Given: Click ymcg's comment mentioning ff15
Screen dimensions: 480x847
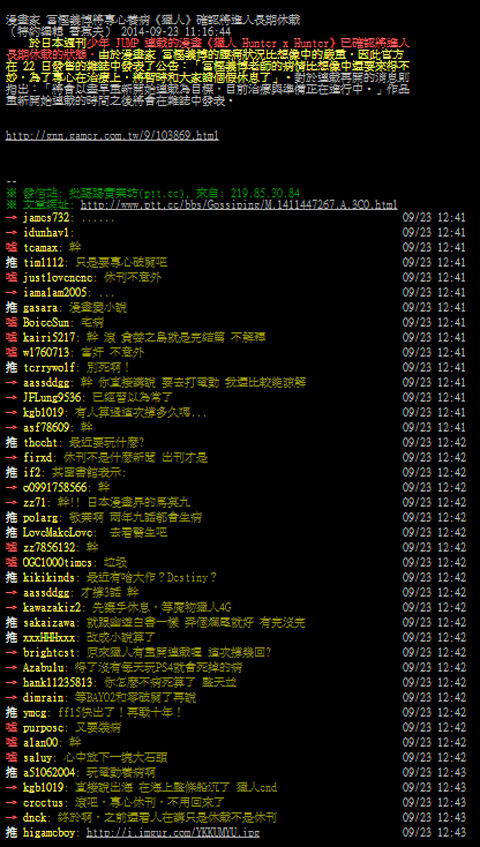Looking at the screenshot, I should [120, 712].
